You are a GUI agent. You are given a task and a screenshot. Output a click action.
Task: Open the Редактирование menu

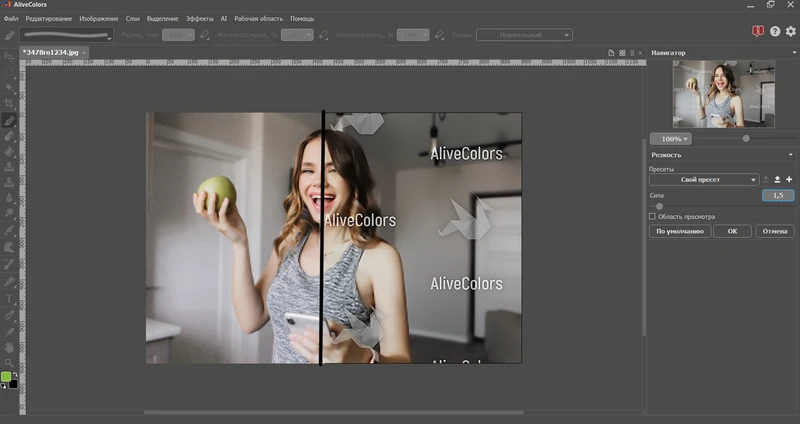49,18
